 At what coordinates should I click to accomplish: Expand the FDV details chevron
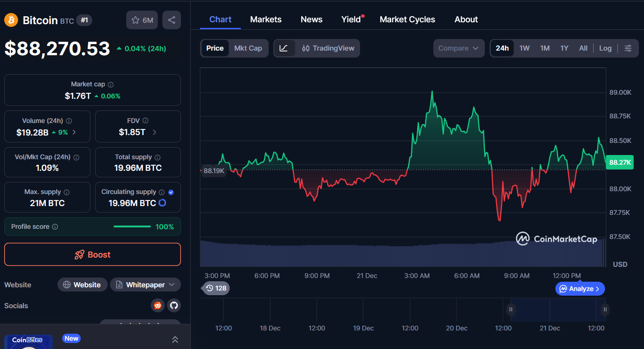point(155,132)
